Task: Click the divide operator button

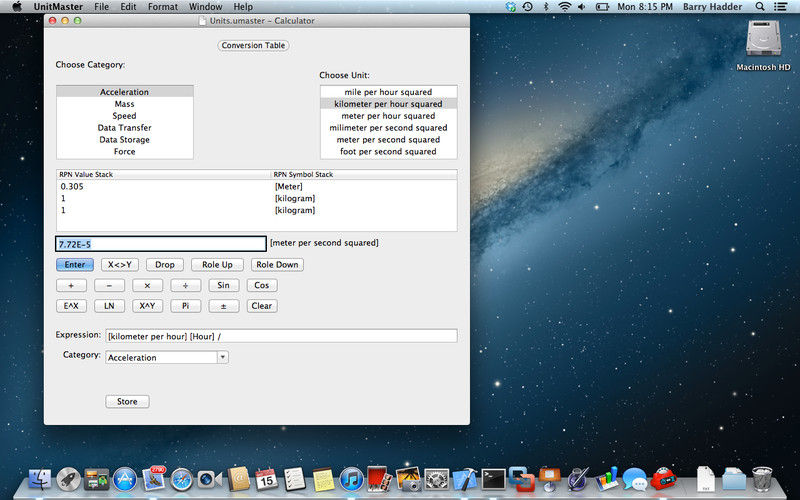Action: [x=185, y=285]
